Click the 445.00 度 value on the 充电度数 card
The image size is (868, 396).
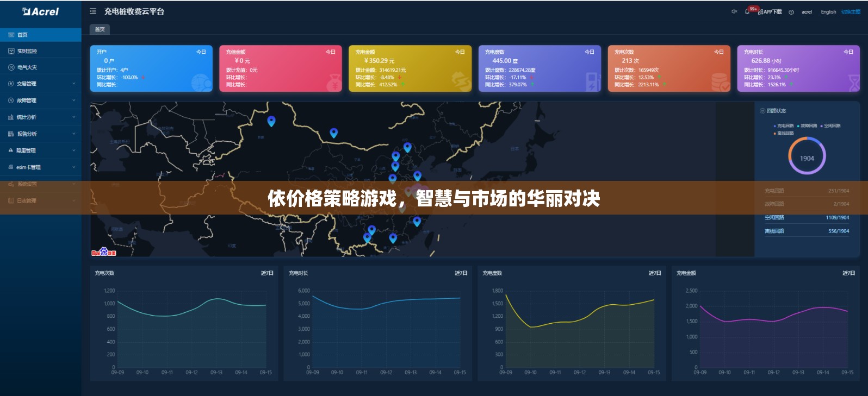point(505,61)
